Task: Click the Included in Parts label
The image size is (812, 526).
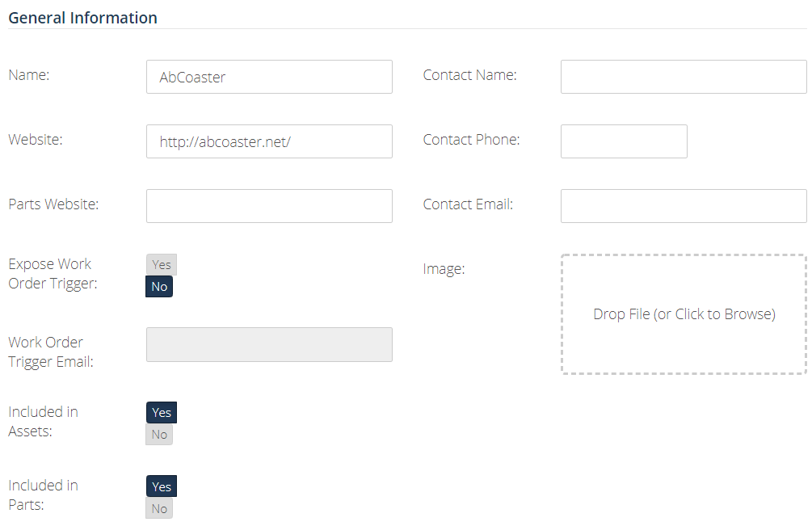Action: pos(43,494)
